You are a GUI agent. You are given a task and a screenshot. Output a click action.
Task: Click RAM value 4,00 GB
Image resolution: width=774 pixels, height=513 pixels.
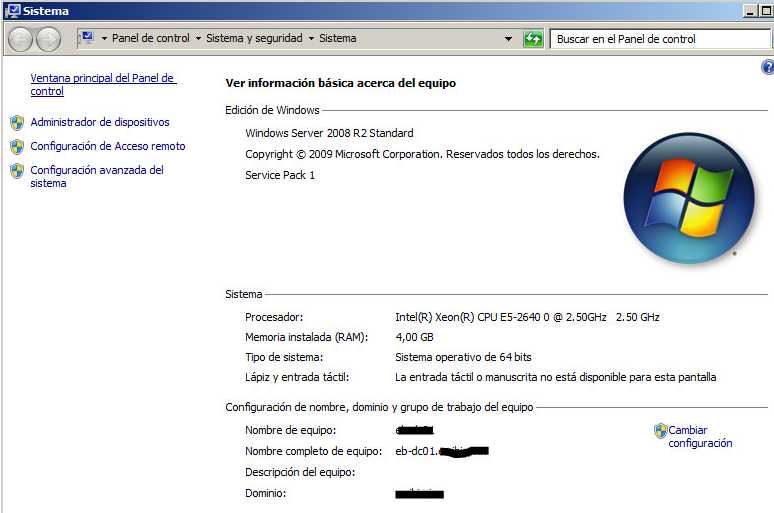pyautogui.click(x=414, y=337)
